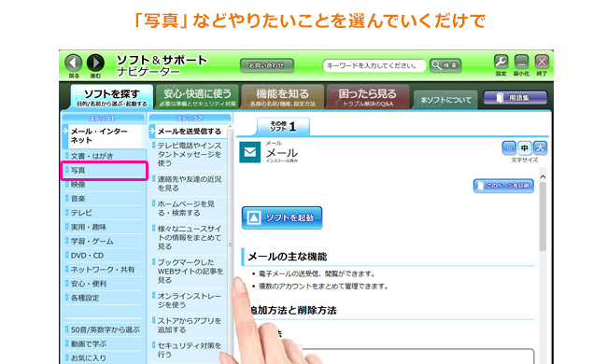Image resolution: width=607 pixels, height=364 pixels.
Task: Click ソフトを起動 launch button
Action: pyautogui.click(x=282, y=217)
